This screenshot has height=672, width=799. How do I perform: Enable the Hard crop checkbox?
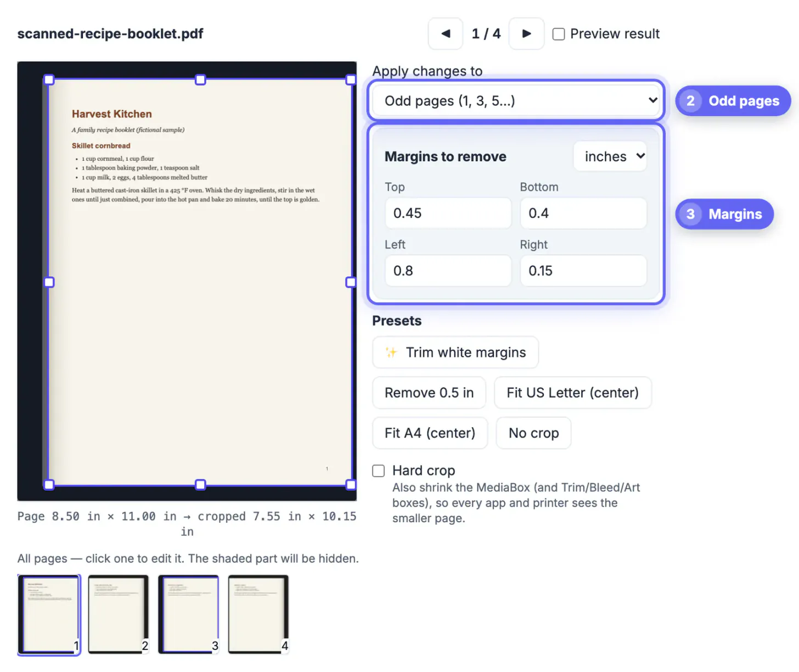(x=379, y=471)
